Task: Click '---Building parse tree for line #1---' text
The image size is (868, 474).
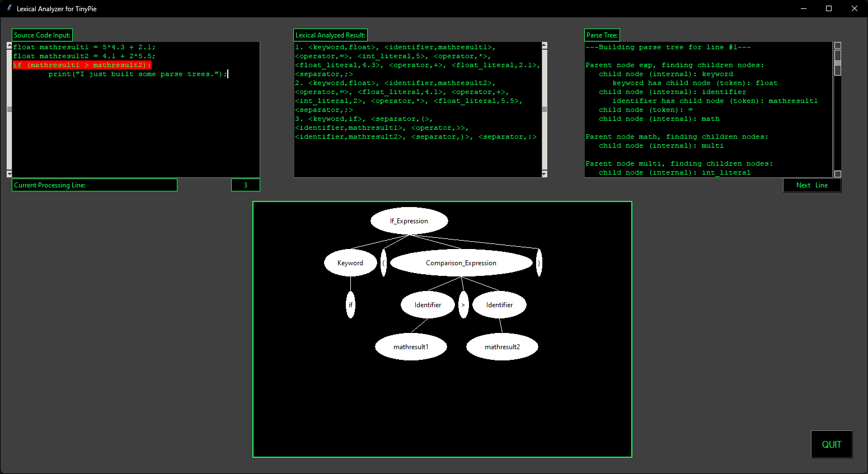Action: point(668,47)
